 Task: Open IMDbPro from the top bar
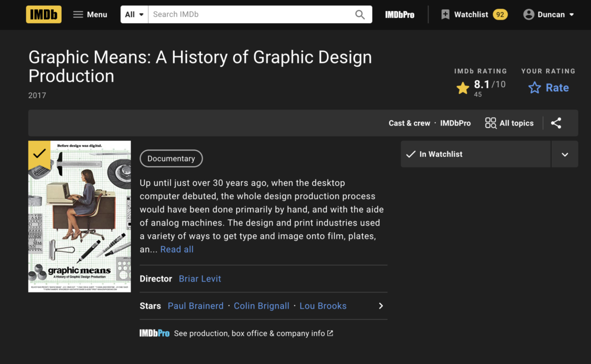(399, 14)
